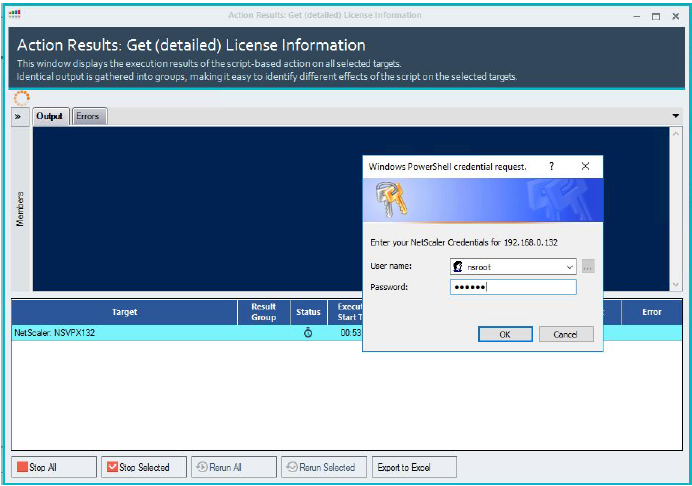Click the Rerun All button

(234, 467)
